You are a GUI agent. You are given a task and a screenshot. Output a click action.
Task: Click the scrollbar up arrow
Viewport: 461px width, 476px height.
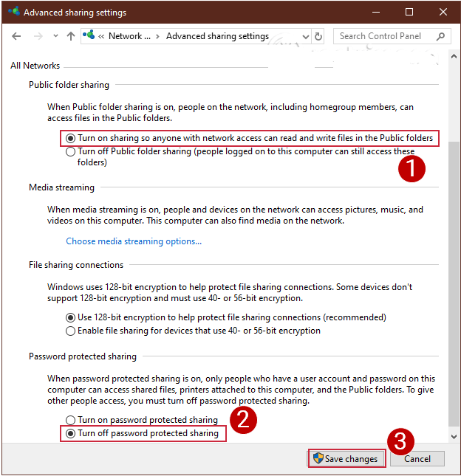click(454, 57)
